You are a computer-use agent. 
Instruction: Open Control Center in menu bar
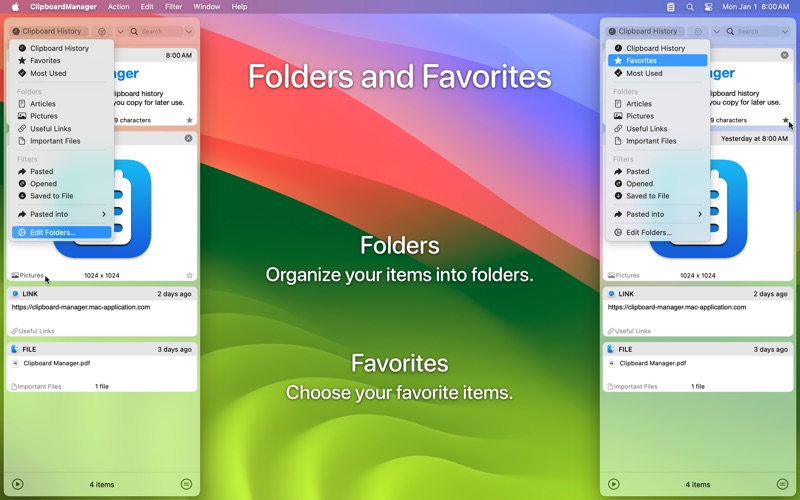[709, 7]
